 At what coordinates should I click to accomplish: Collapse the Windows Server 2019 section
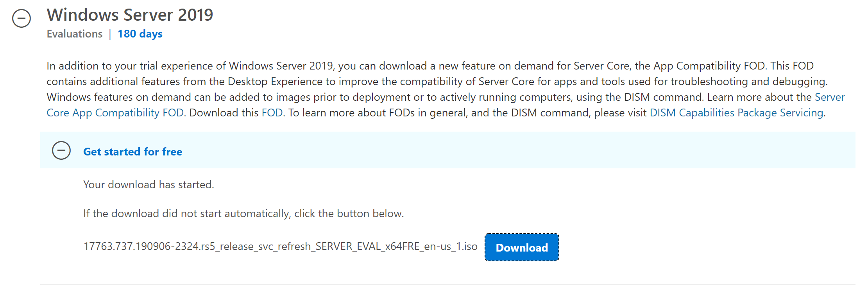21,18
